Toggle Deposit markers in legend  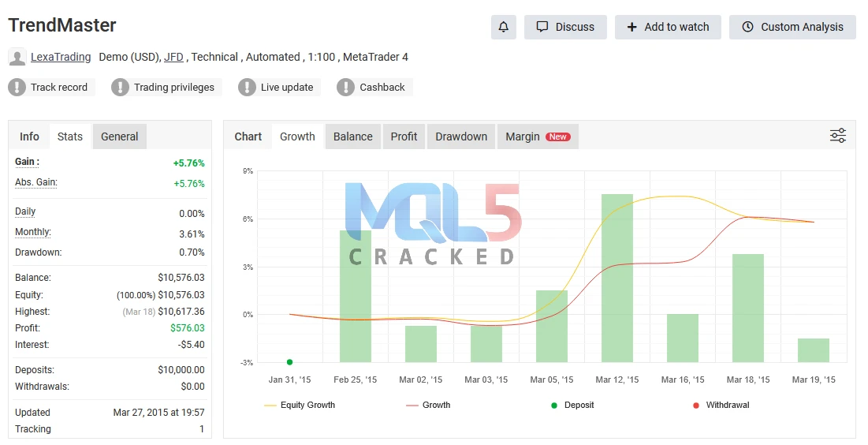(x=572, y=405)
